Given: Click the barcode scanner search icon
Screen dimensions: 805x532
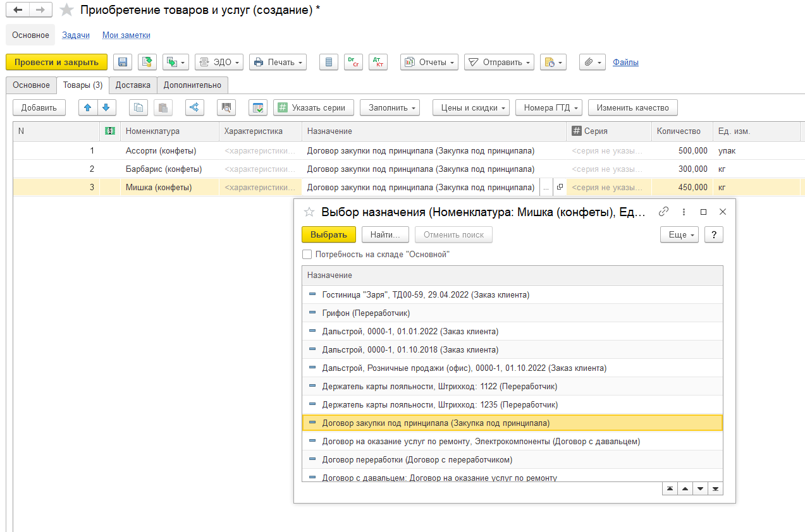Looking at the screenshot, I should point(226,107).
